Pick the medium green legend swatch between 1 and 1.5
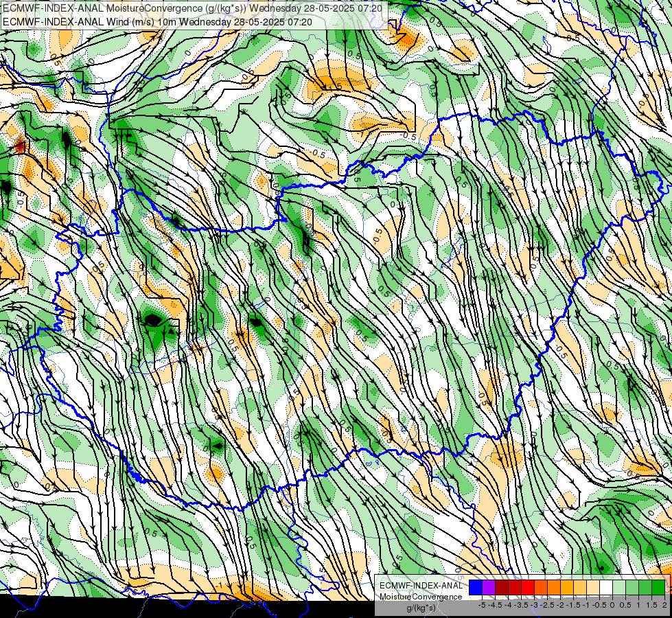This screenshot has width=672, height=618. tap(645, 587)
